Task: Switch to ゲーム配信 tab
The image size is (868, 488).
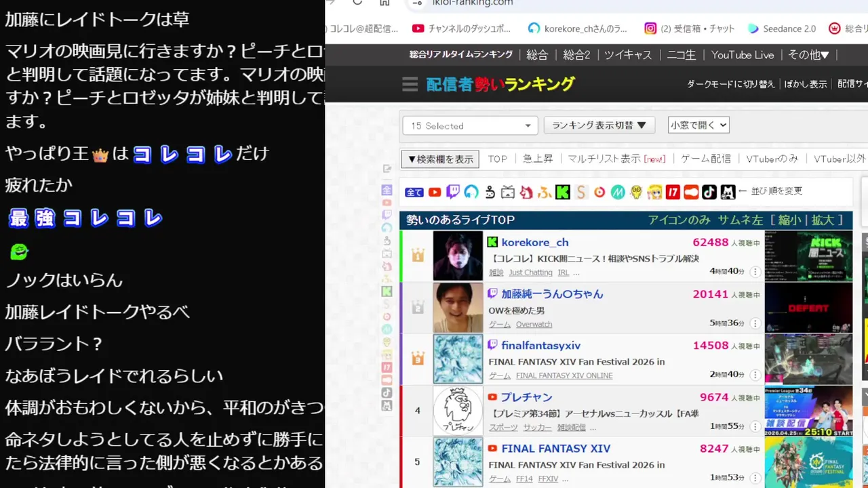Action: tap(706, 159)
